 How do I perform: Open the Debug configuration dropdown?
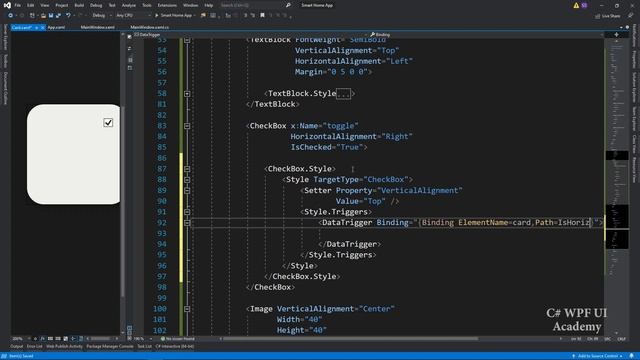[101, 16]
